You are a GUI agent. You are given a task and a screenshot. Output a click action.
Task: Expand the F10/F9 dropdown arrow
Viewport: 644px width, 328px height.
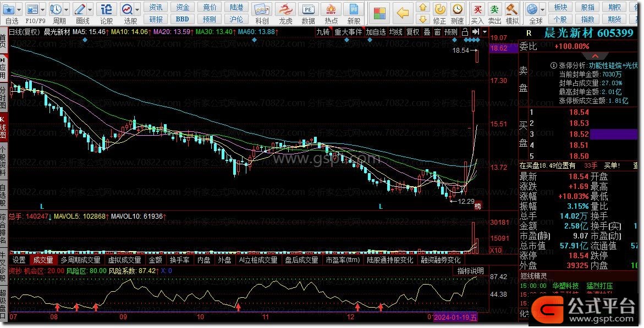click(x=42, y=9)
